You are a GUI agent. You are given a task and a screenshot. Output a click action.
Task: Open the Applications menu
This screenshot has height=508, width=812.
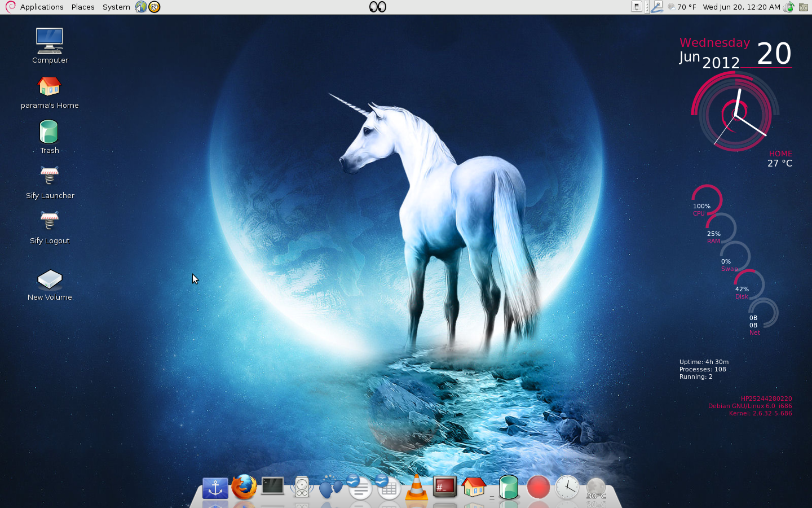click(42, 7)
